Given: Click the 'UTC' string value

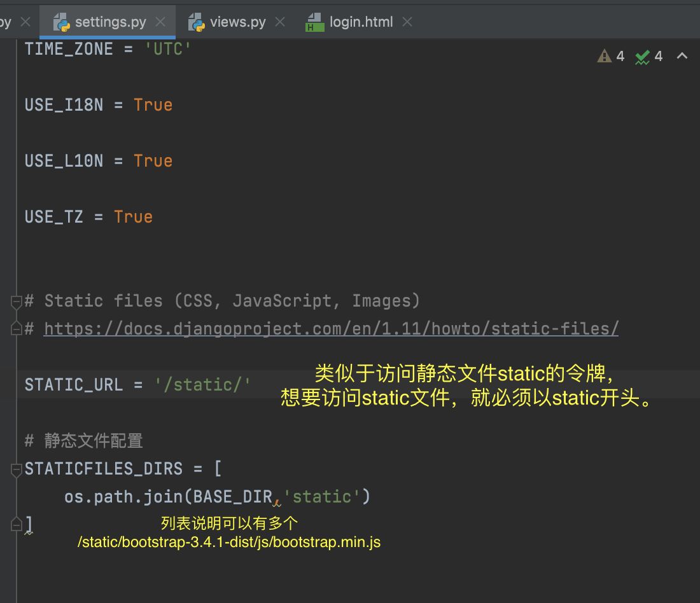Looking at the screenshot, I should tap(168, 49).
